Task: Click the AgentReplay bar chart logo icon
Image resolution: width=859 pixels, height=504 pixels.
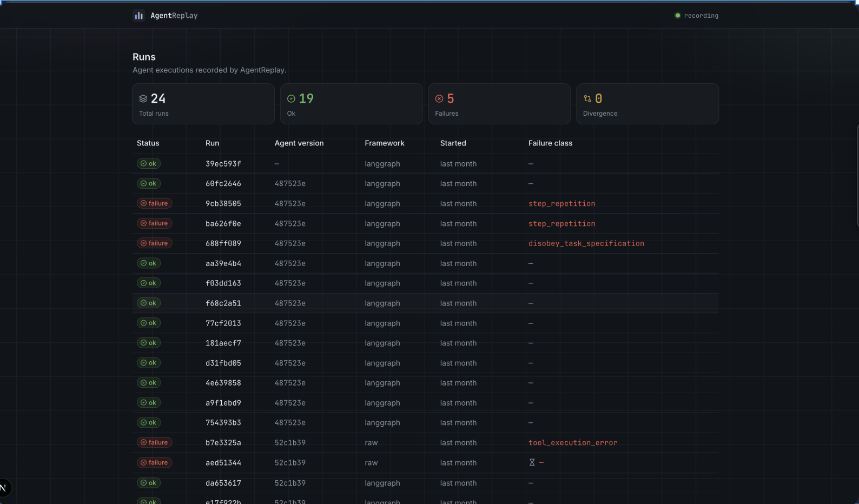Action: (139, 16)
